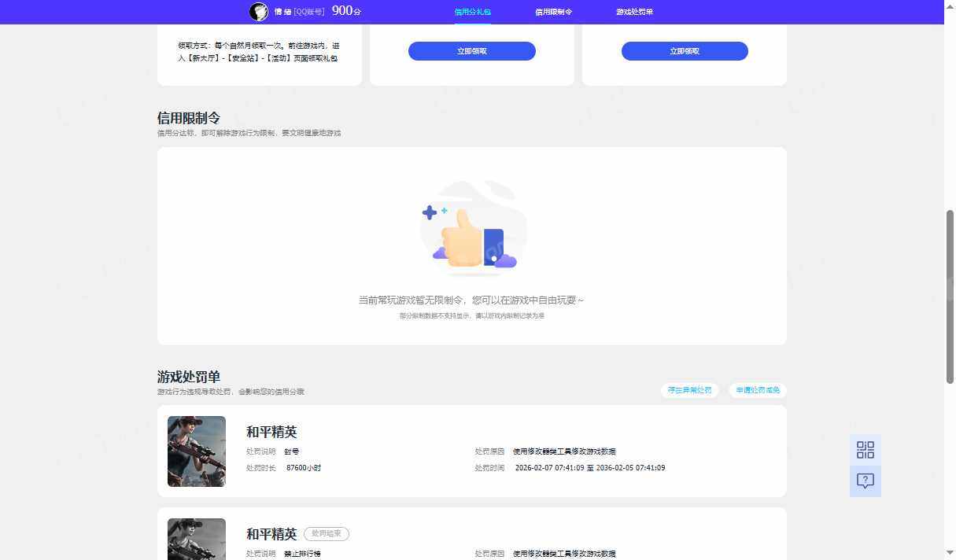This screenshot has width=956, height=560.
Task: Open the 封号 penalty game thumbnail
Action: pyautogui.click(x=197, y=451)
